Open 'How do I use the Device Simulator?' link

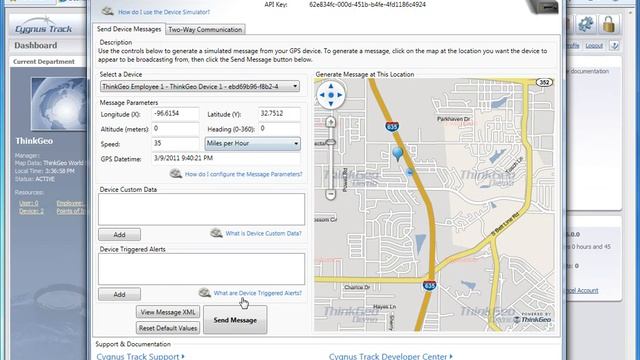tap(164, 12)
